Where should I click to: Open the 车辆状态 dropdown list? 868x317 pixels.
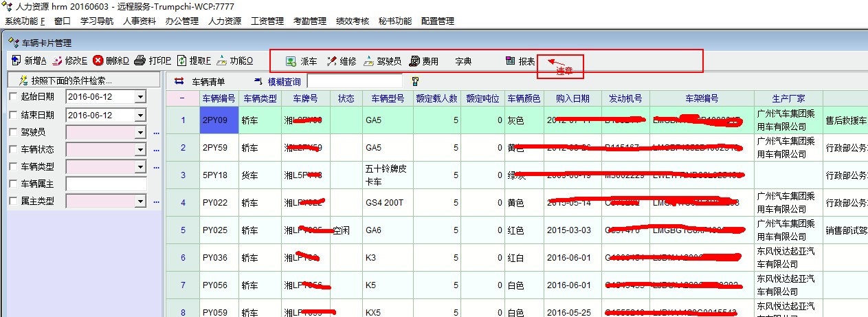[x=140, y=149]
